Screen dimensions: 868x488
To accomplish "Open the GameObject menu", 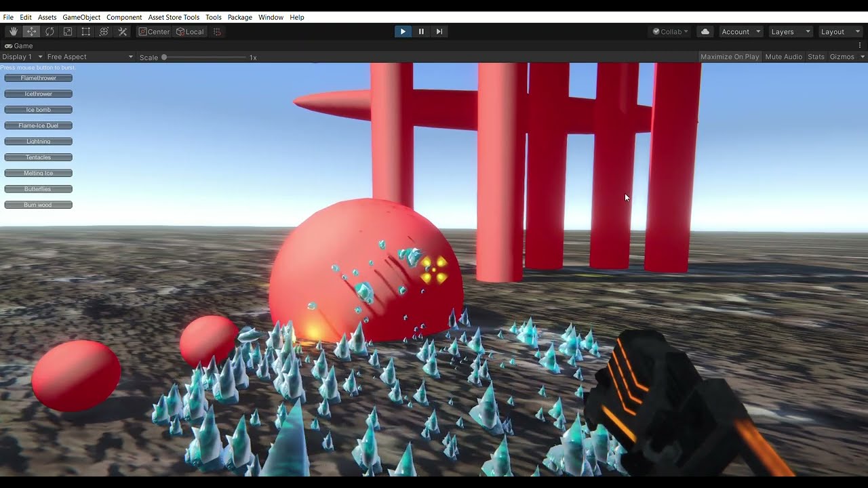I will pyautogui.click(x=81, y=17).
